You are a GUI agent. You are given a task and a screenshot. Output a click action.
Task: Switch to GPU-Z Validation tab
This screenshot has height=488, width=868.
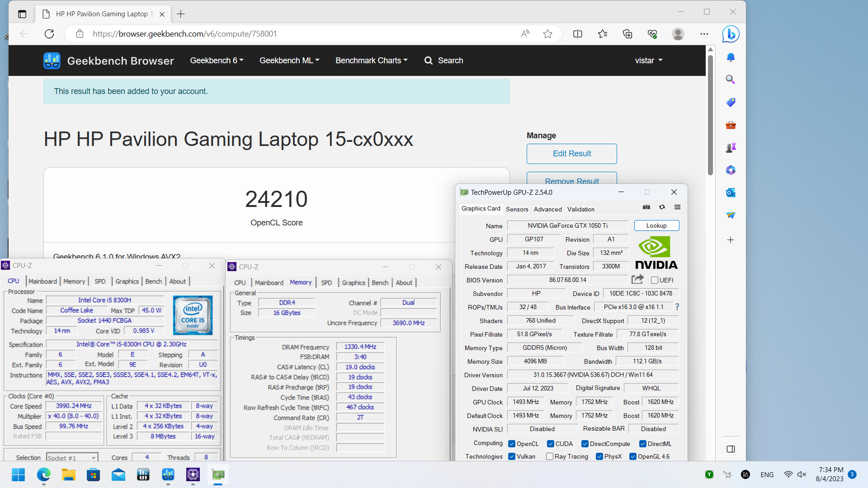pyautogui.click(x=580, y=209)
